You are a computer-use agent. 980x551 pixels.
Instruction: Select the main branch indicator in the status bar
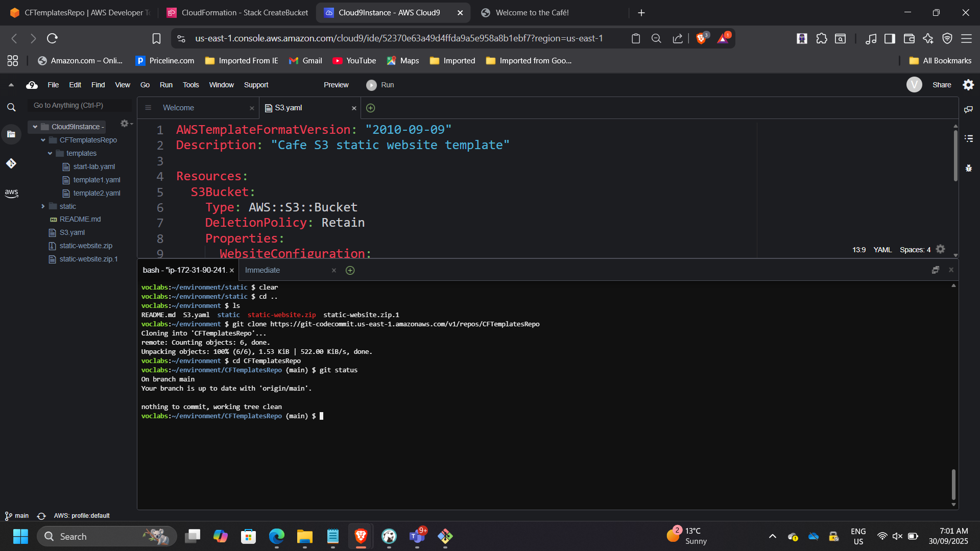(x=17, y=516)
